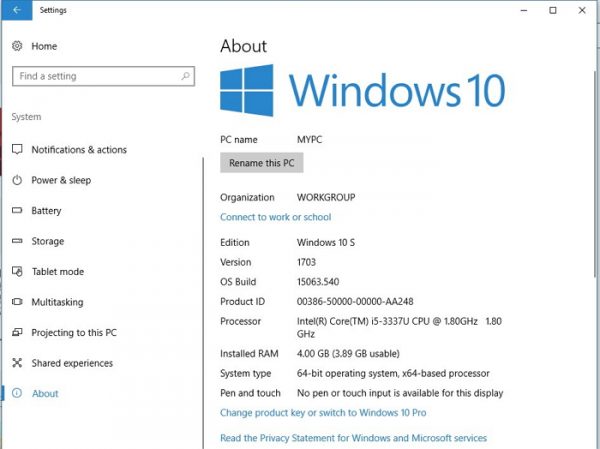Click the Windows 10 S edition value
Image resolution: width=600 pixels, height=449 pixels.
(x=326, y=243)
